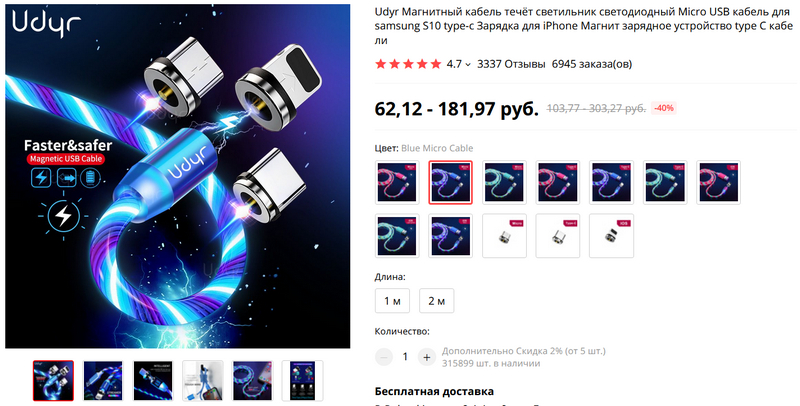Pick the green Micro cable swatch in first row
Viewport: 800px width, 406px height.
click(x=504, y=182)
